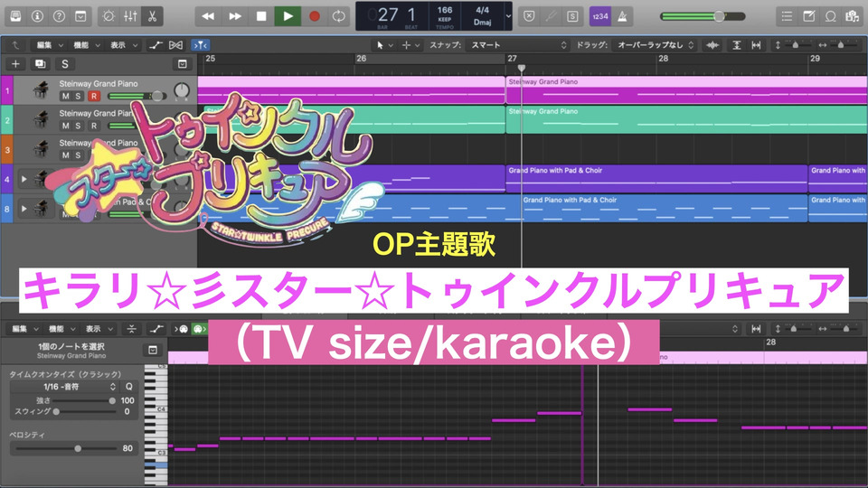This screenshot has height=488, width=868.
Task: Expand track 8 disclosure triangle
Action: 24,209
